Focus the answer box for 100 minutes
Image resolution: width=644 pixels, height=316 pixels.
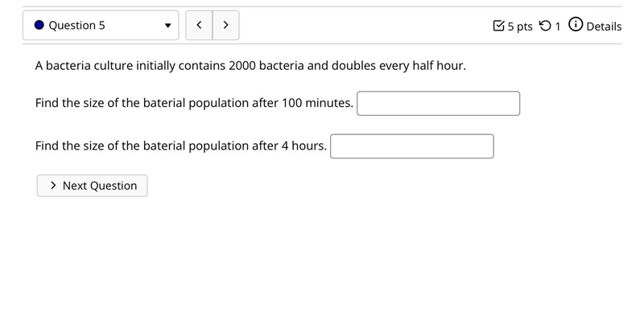[438, 104]
